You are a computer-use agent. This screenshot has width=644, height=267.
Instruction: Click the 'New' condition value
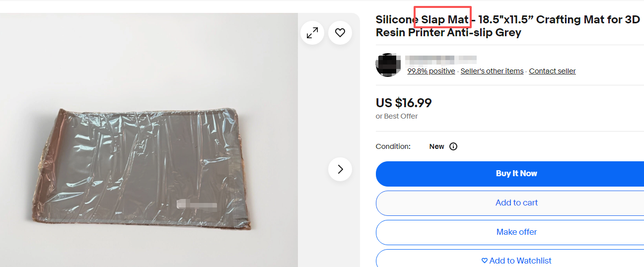click(436, 146)
